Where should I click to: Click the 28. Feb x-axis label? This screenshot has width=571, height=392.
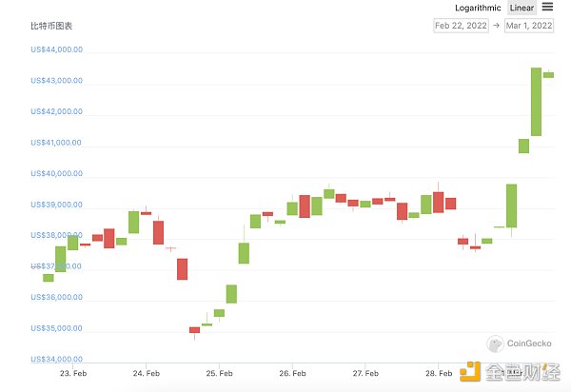coord(440,375)
